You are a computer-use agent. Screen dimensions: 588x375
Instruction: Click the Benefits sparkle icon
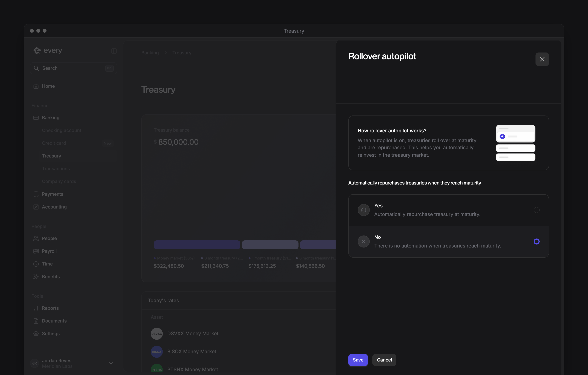pos(36,277)
